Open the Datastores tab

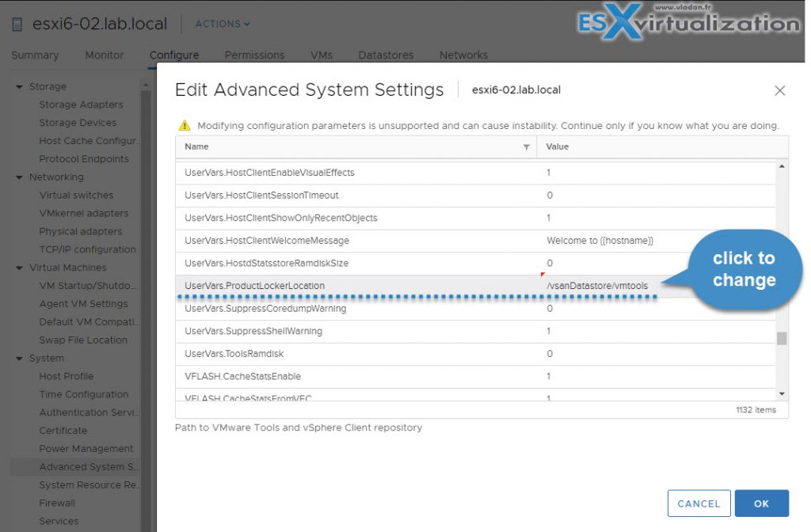[386, 55]
